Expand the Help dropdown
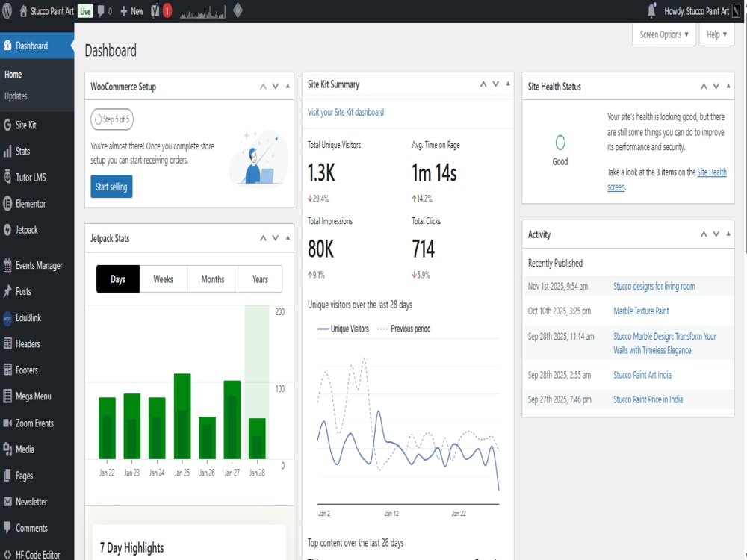The width and height of the screenshot is (747, 560). point(716,34)
